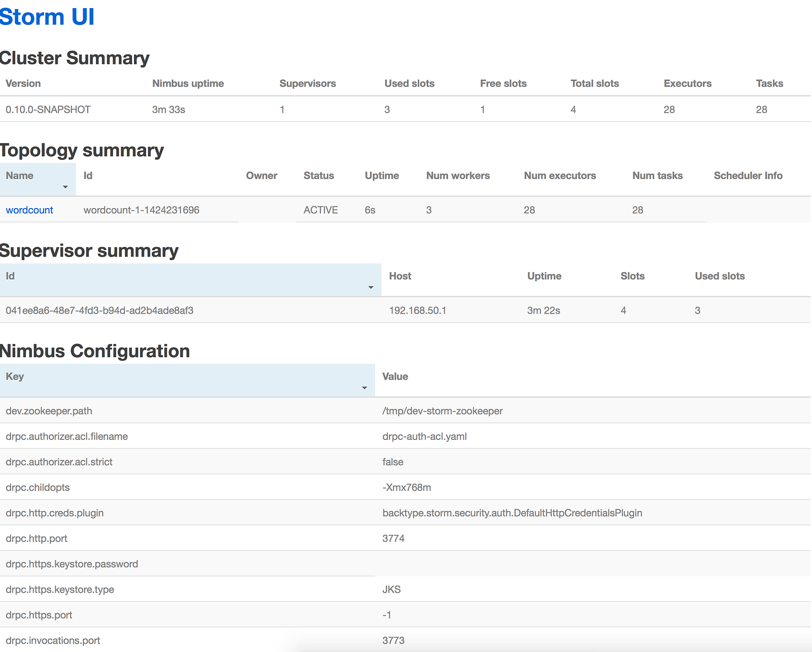Click sort arrow in Supervisor Id header
Screen dimensions: 812x652
[371, 288]
